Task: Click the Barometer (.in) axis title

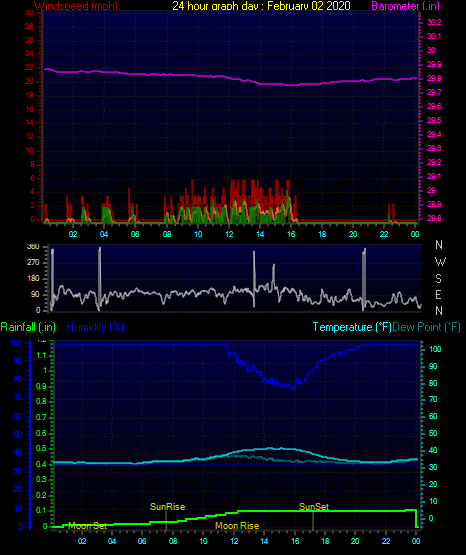Action: pyautogui.click(x=405, y=6)
